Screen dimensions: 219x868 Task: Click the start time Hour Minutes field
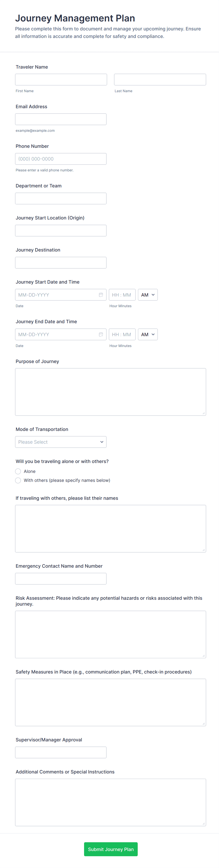click(x=122, y=295)
